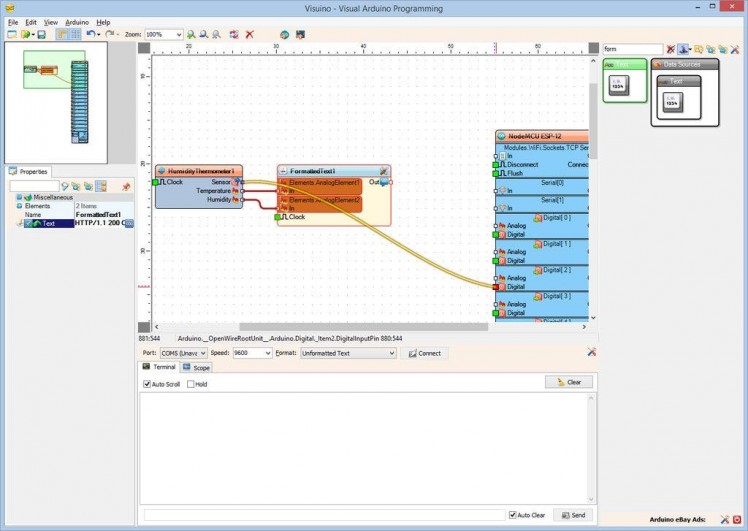Click the Save project toolbar icon
This screenshot has width=748, height=531.
click(x=41, y=34)
